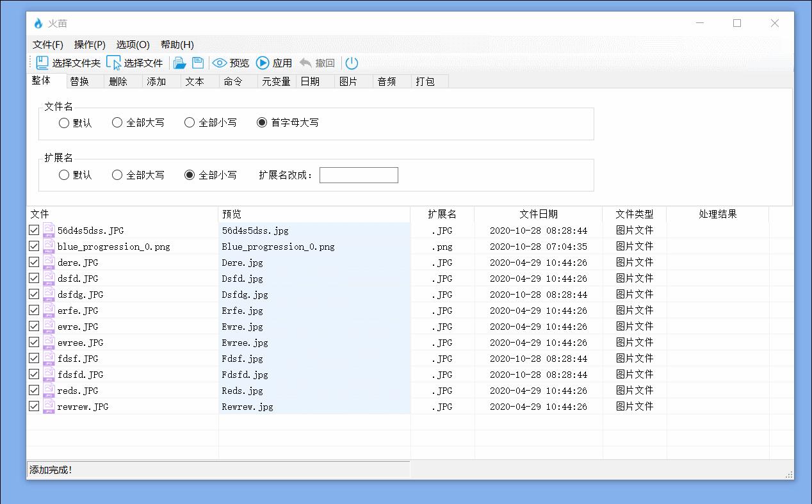The image size is (812, 504).
Task: Click the 扩展名改成 input field
Action: 359,175
